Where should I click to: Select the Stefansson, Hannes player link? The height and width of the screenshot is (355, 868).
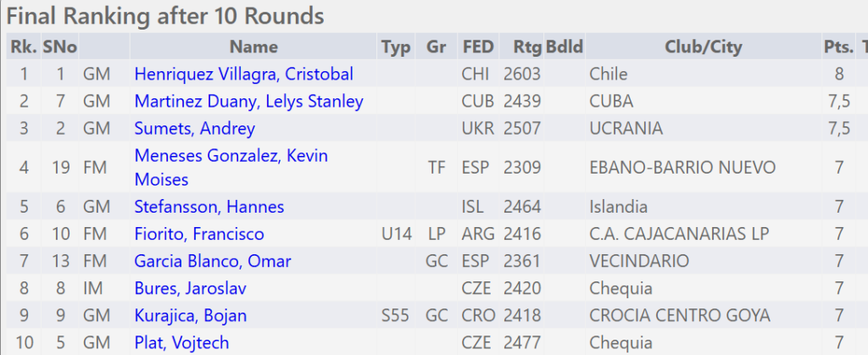(209, 207)
